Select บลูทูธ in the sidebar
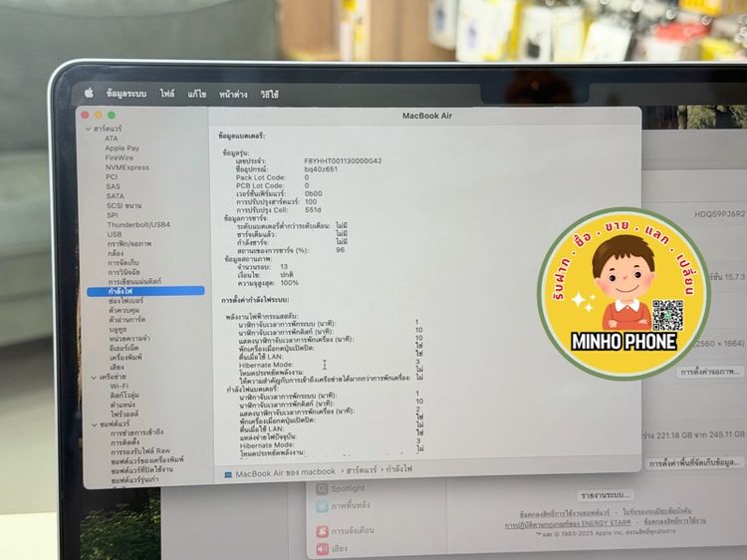747x560 pixels. [118, 330]
